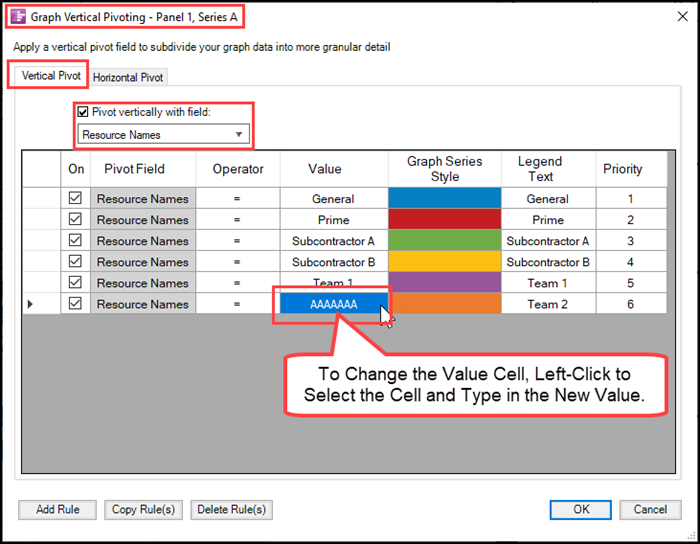Click the Prime legend text cell
This screenshot has width=700, height=544.
(x=548, y=219)
